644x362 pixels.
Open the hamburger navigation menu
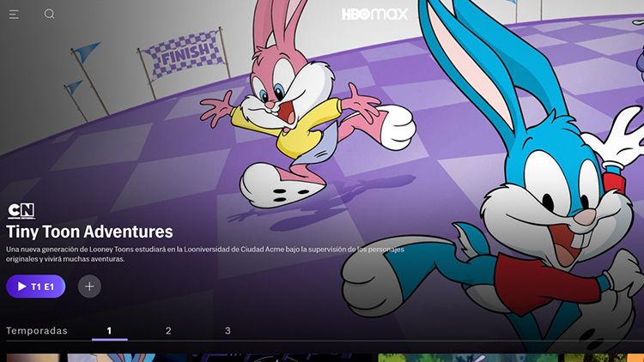pyautogui.click(x=15, y=15)
